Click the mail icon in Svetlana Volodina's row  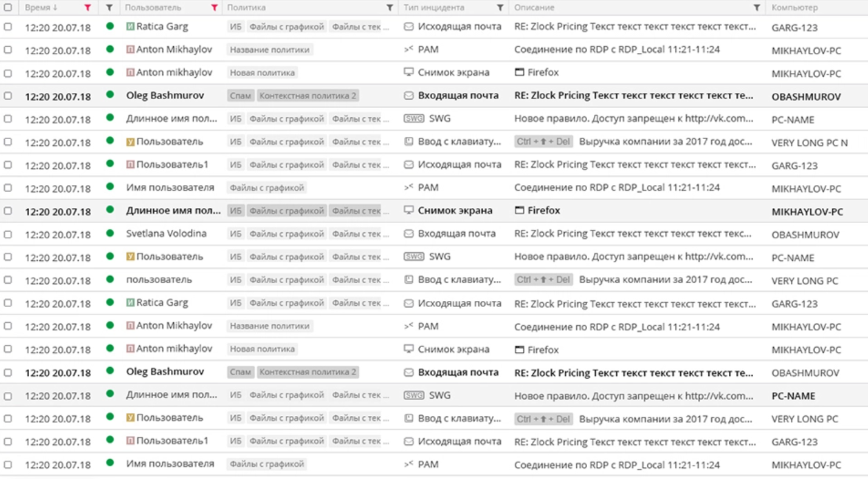click(408, 234)
